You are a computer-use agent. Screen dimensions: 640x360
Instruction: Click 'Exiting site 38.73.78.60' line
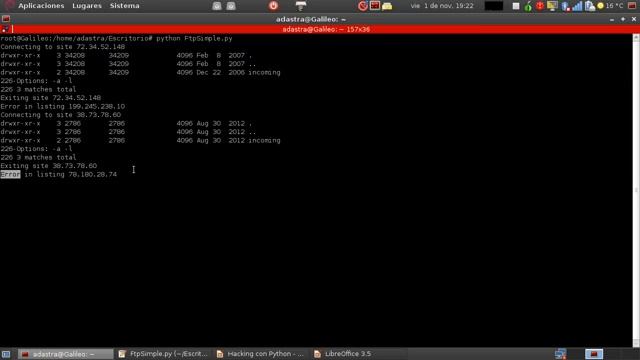click(x=49, y=166)
